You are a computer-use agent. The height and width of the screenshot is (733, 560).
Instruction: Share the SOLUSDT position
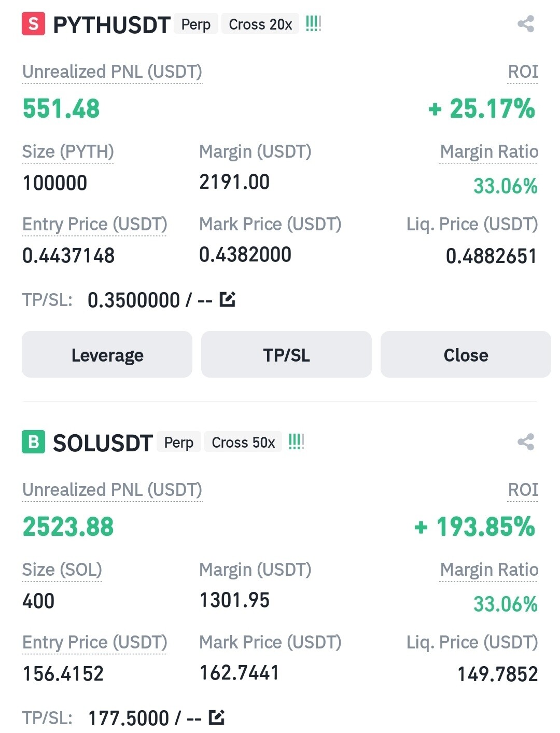coord(525,442)
